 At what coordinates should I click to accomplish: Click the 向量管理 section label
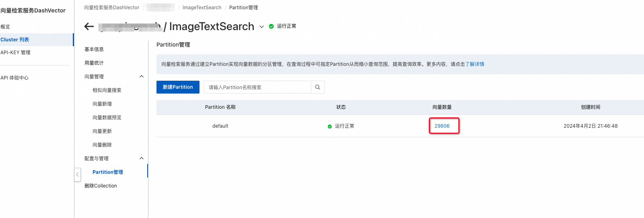pyautogui.click(x=94, y=76)
